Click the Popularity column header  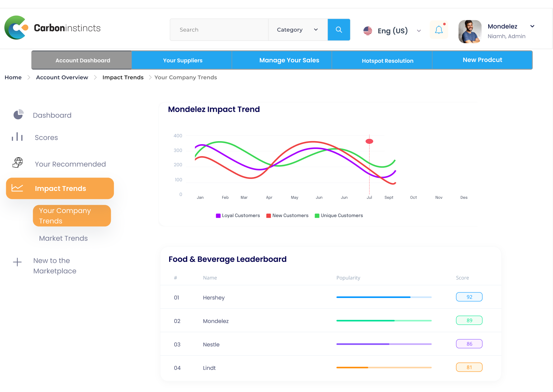[x=348, y=278]
